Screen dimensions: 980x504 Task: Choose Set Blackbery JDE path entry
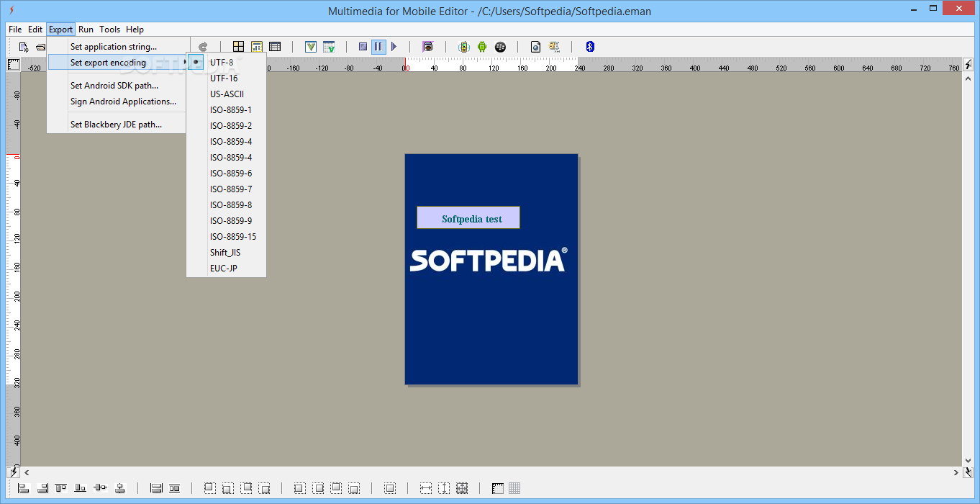[x=117, y=125]
